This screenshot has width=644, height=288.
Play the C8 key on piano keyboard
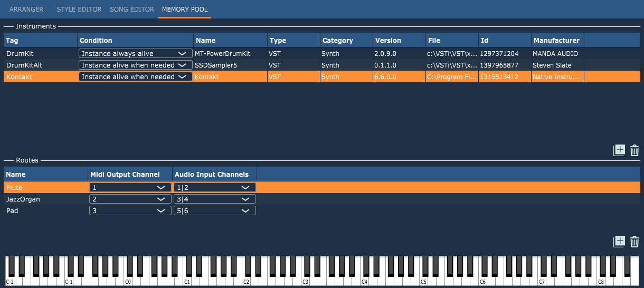[x=601, y=281]
